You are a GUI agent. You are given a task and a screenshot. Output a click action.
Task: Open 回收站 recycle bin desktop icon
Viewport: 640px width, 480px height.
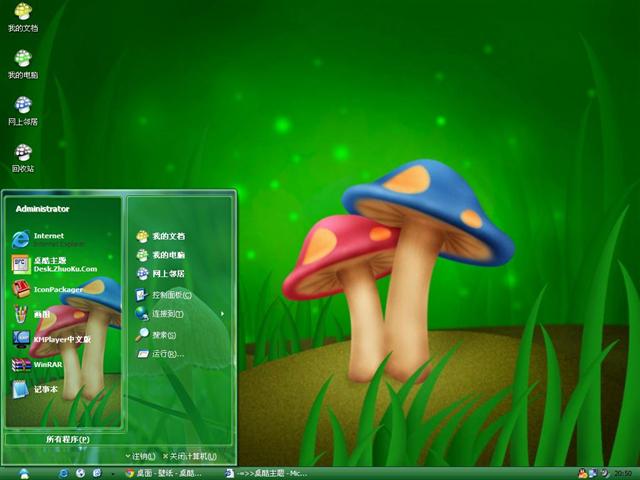(23, 158)
